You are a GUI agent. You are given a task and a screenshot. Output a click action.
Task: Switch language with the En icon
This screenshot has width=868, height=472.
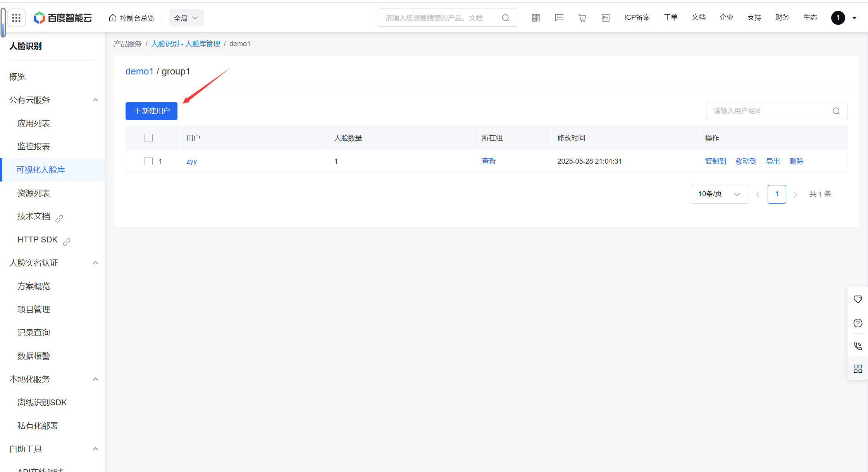point(605,18)
